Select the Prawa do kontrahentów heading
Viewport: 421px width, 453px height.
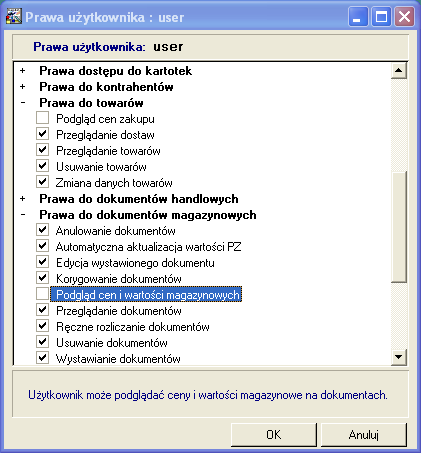pos(106,87)
